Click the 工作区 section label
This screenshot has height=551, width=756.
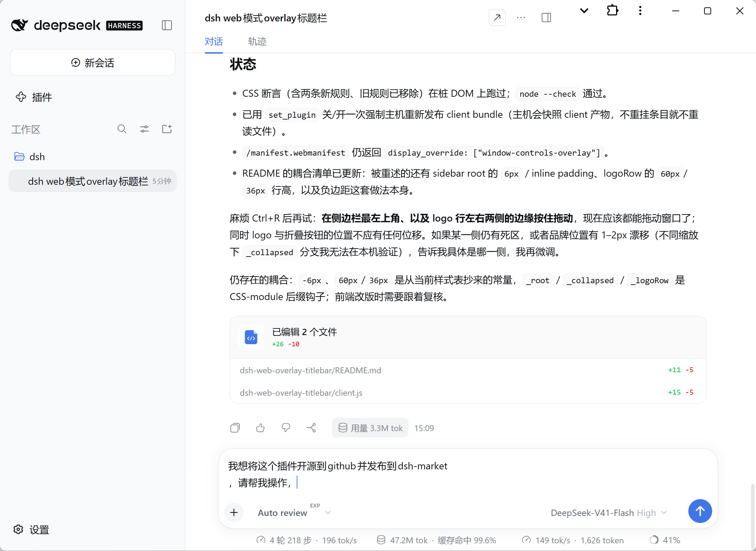coord(26,129)
